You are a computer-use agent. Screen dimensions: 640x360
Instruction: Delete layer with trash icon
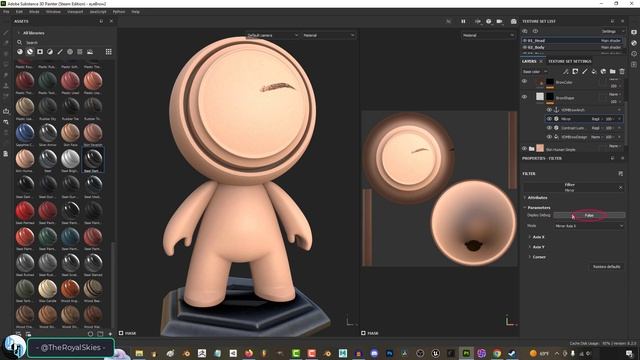pos(622,71)
